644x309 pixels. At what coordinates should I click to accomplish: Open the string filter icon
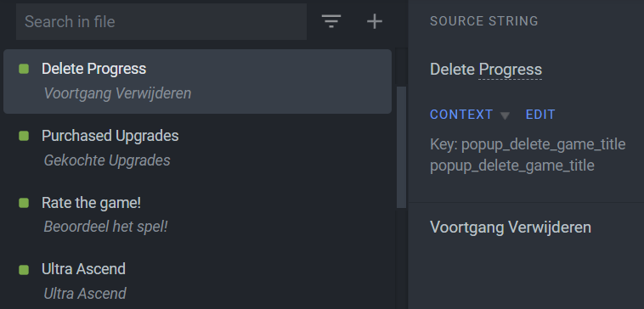click(331, 21)
